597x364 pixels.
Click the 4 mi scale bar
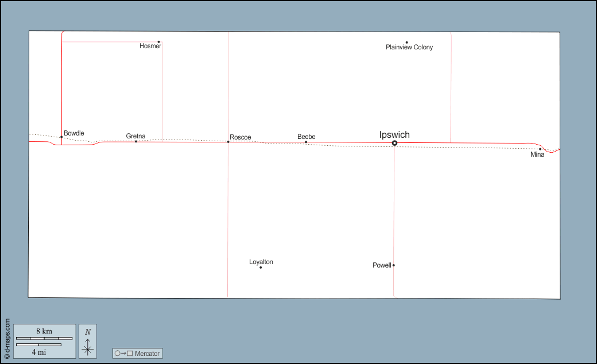[x=39, y=344]
